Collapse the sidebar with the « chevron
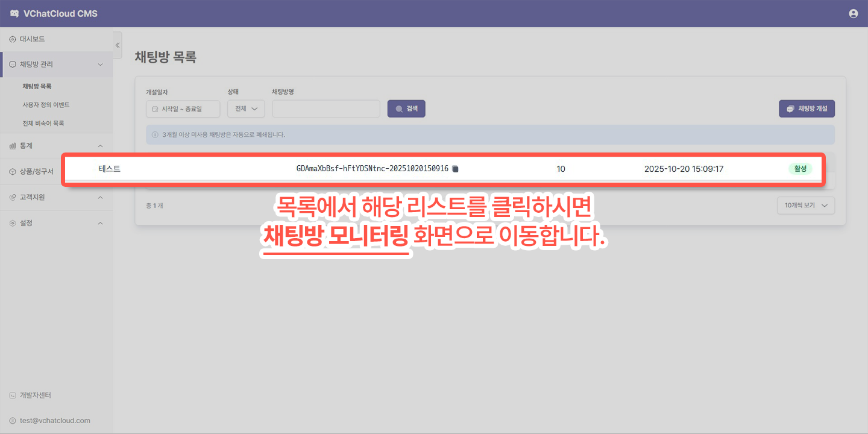Screen dimensions: 868x434 coord(117,45)
